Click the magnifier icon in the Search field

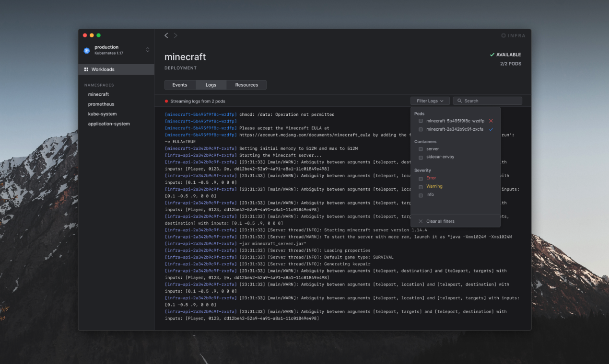click(x=459, y=101)
